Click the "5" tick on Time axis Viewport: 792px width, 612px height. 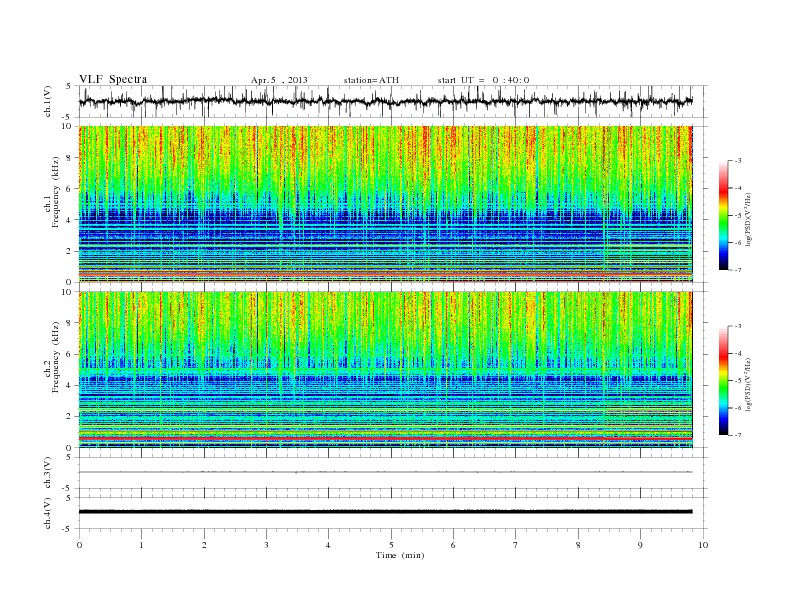[x=391, y=545]
